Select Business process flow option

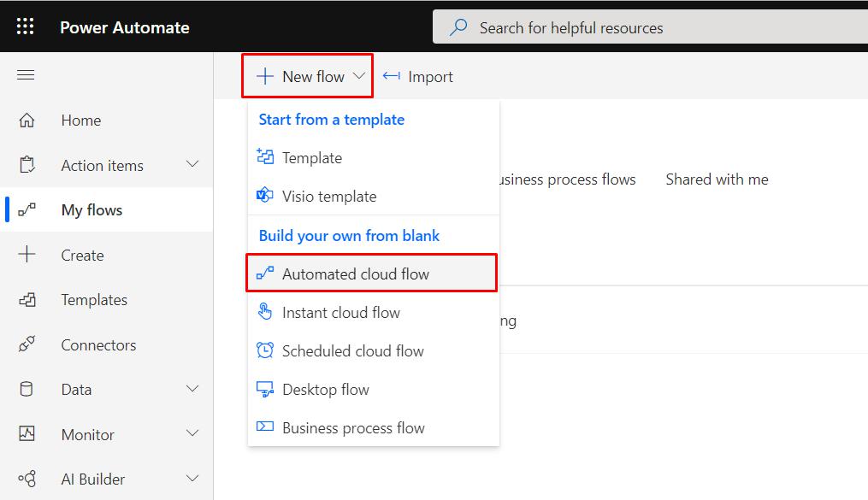pyautogui.click(x=374, y=427)
